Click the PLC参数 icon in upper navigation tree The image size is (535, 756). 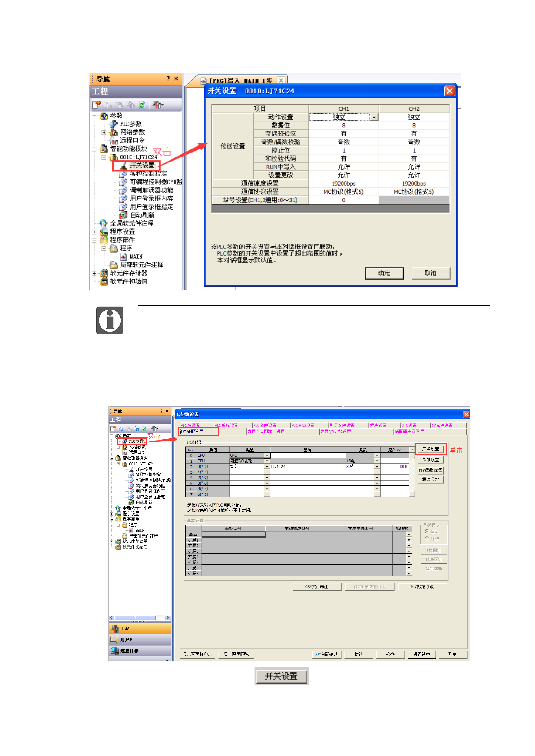coord(114,124)
